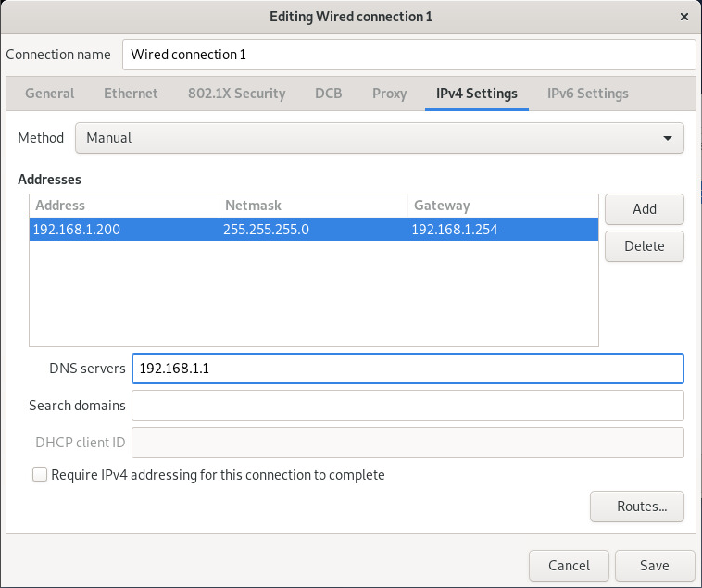The width and height of the screenshot is (702, 588).
Task: Enable Require IPv4 addressing checkbox
Action: (x=40, y=475)
